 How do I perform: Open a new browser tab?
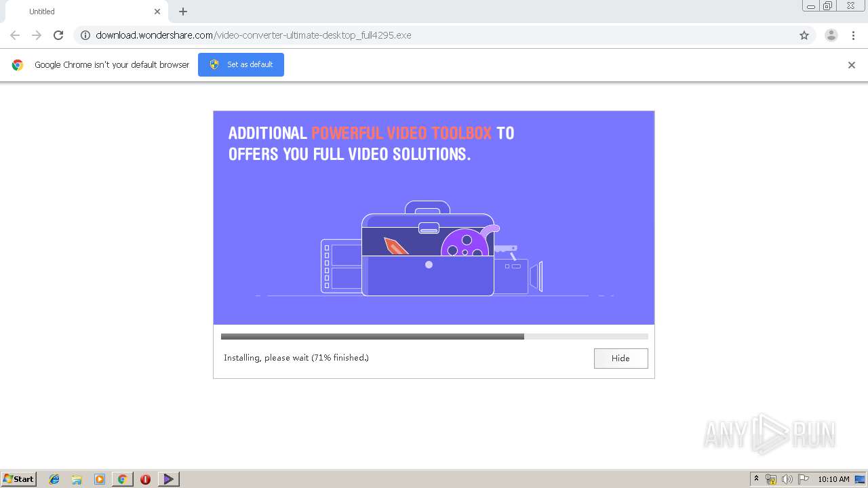183,12
